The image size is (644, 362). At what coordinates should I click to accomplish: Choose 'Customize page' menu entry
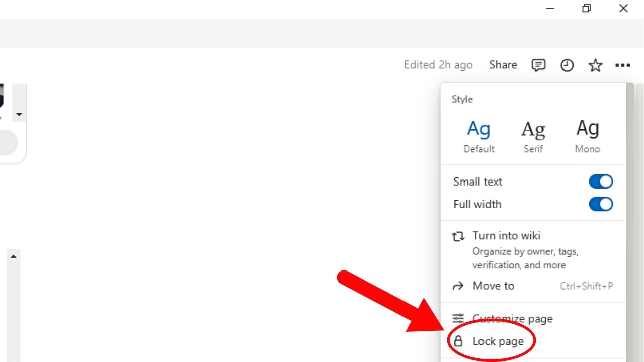click(513, 318)
